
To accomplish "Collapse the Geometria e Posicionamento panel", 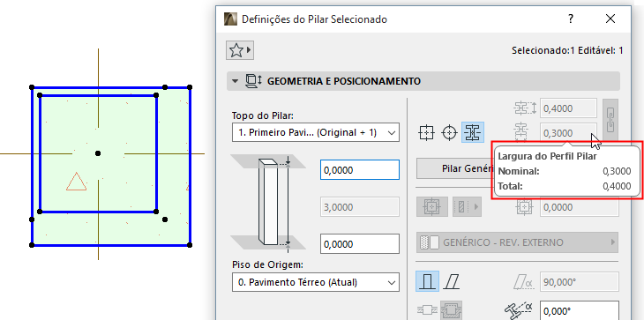I will (x=235, y=81).
